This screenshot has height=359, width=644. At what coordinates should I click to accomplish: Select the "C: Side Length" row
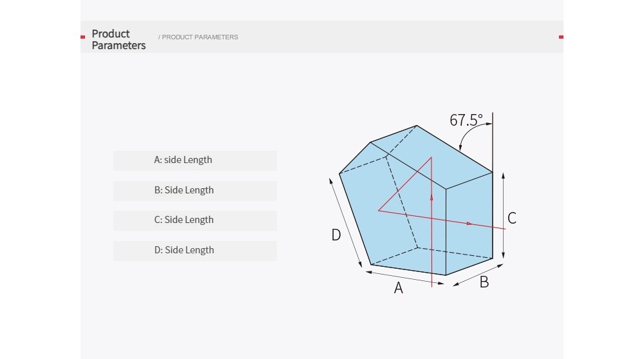(195, 220)
